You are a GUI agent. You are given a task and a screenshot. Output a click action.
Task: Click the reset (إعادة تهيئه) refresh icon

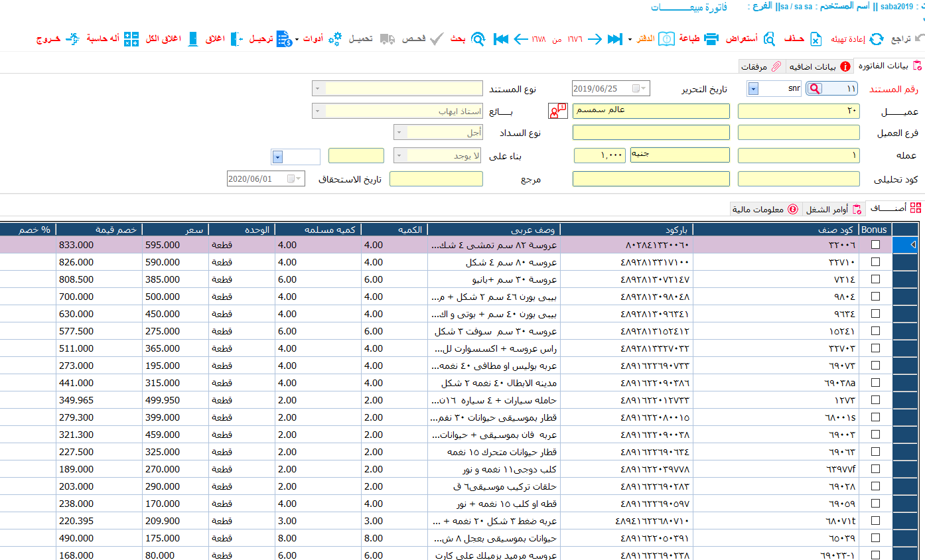(877, 38)
